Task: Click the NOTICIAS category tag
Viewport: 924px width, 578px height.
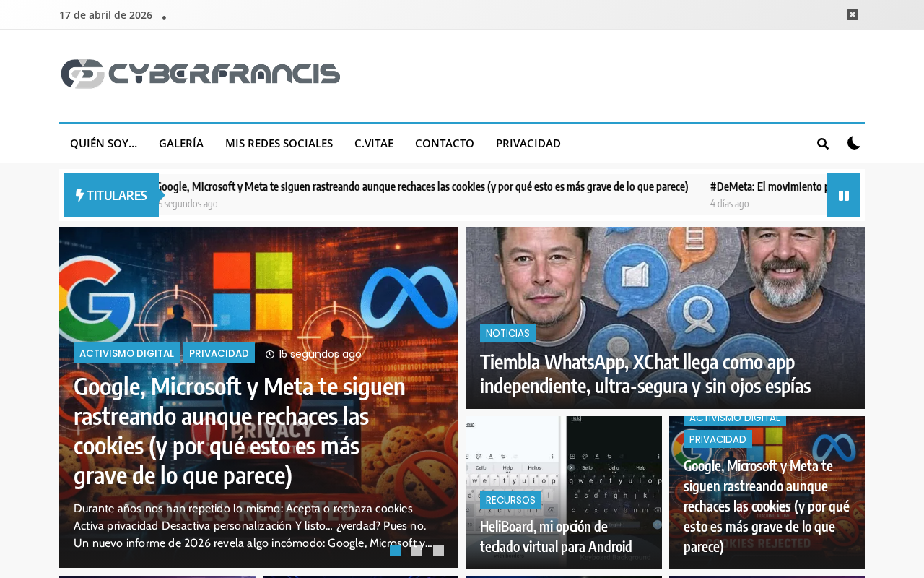Action: tap(507, 333)
